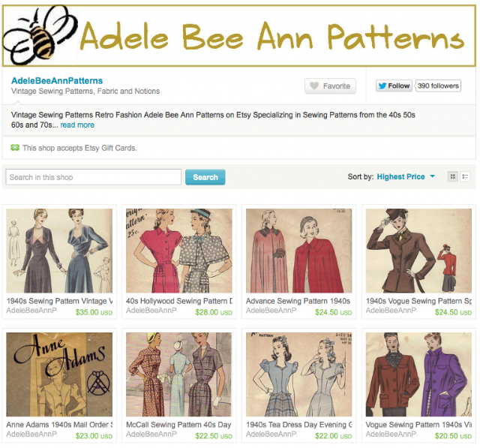
Task: Open the $35.00 1940s Sewing Pattern thumbnail
Action: click(x=59, y=251)
